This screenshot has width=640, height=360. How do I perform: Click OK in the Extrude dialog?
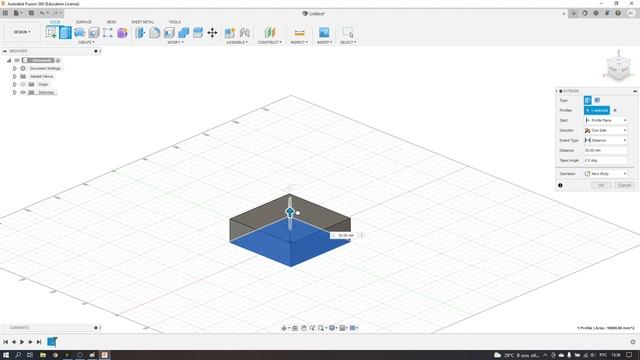pos(601,185)
